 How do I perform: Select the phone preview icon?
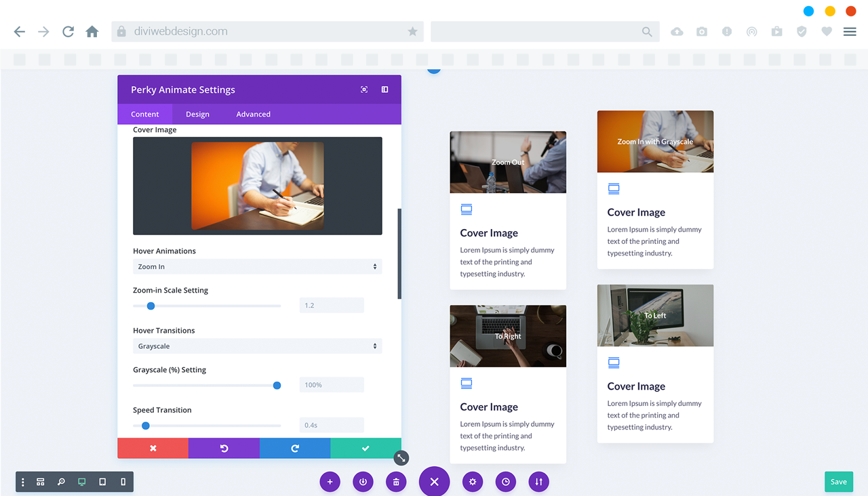[123, 482]
